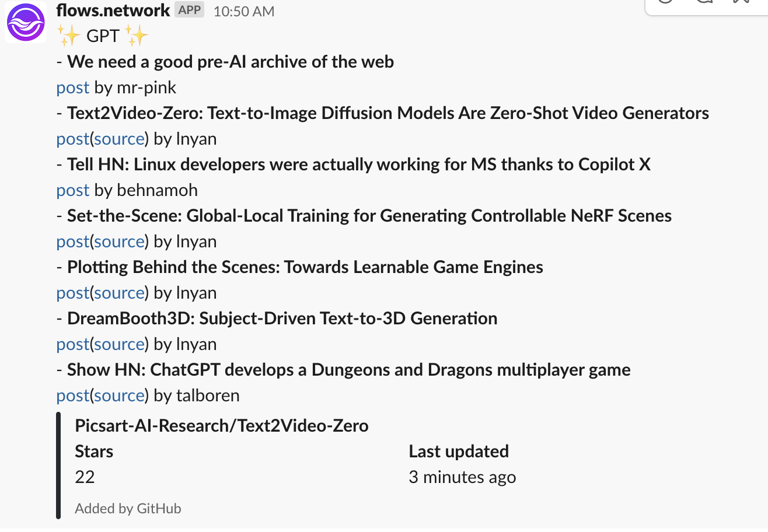The image size is (768, 532).
Task: Click the sparkles emoji before GPT
Action: click(68, 37)
